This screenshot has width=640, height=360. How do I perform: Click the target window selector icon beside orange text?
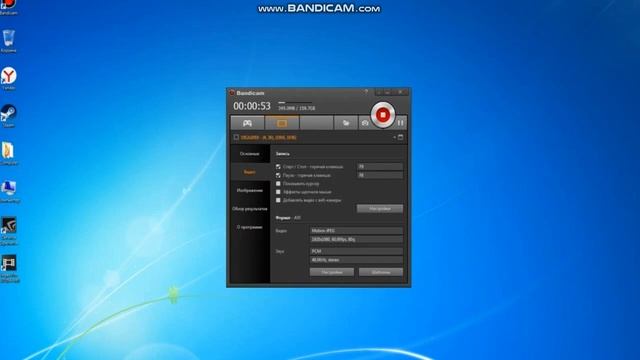tap(236, 138)
